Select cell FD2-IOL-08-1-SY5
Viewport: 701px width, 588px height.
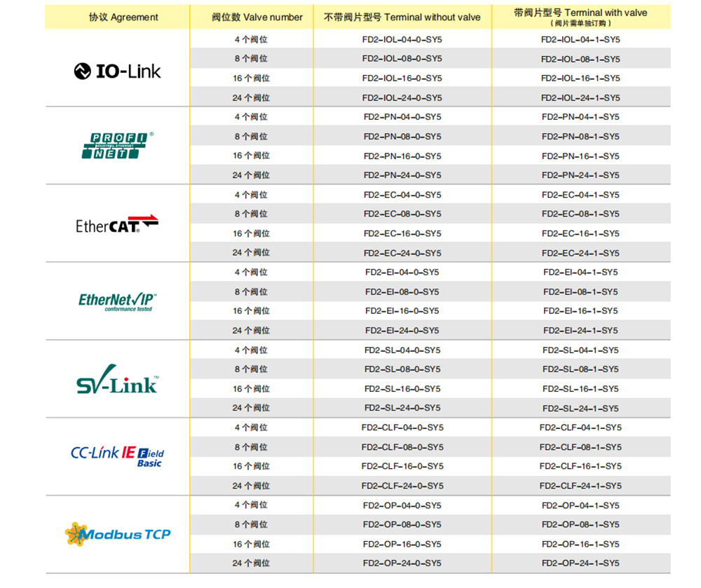(x=580, y=59)
